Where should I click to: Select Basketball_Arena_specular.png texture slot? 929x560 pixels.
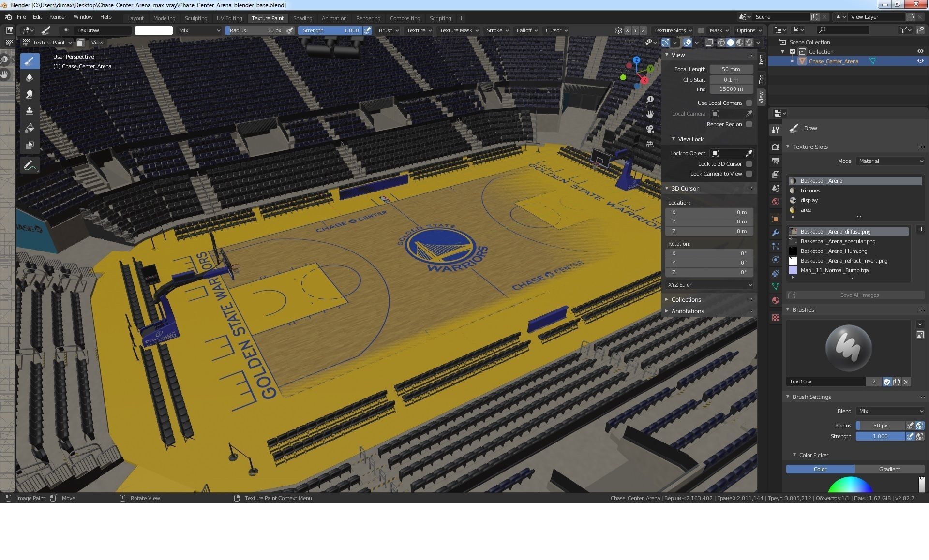click(x=838, y=241)
